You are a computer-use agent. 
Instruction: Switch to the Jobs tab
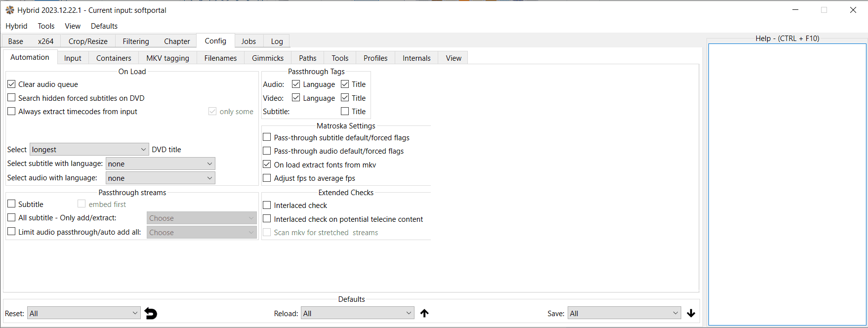tap(248, 41)
